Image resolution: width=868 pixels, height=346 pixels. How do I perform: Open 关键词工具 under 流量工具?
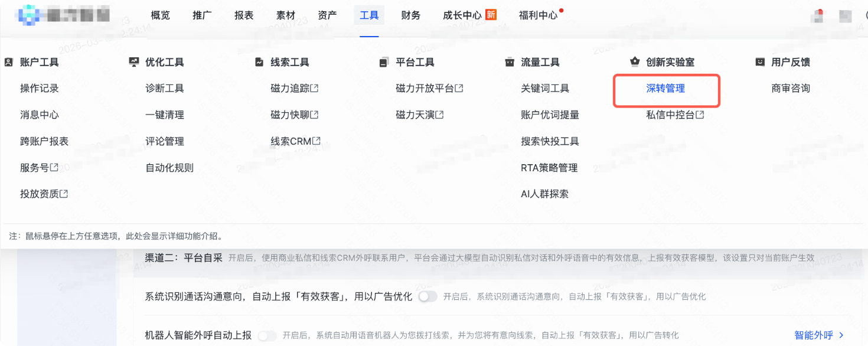tap(545, 89)
